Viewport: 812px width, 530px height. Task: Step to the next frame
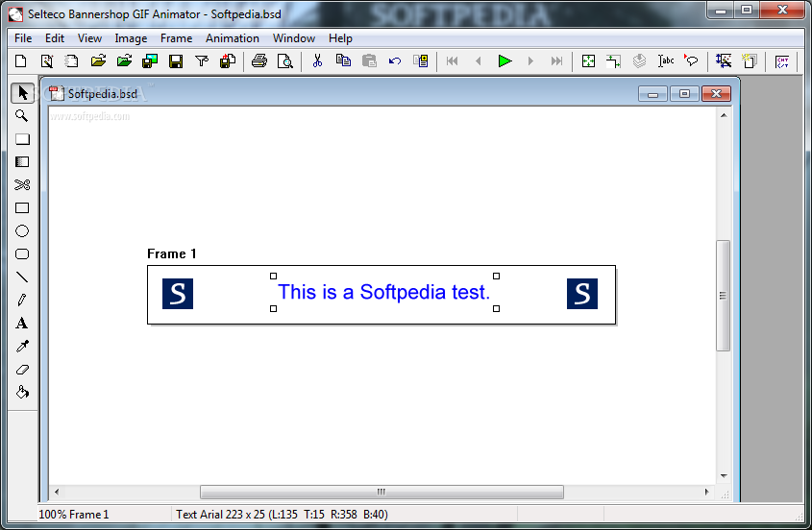point(530,61)
